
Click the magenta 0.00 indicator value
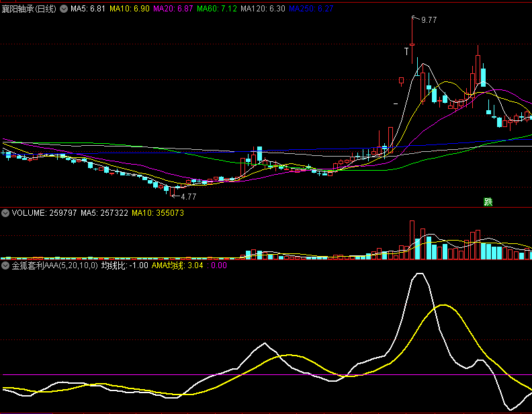[x=217, y=265]
